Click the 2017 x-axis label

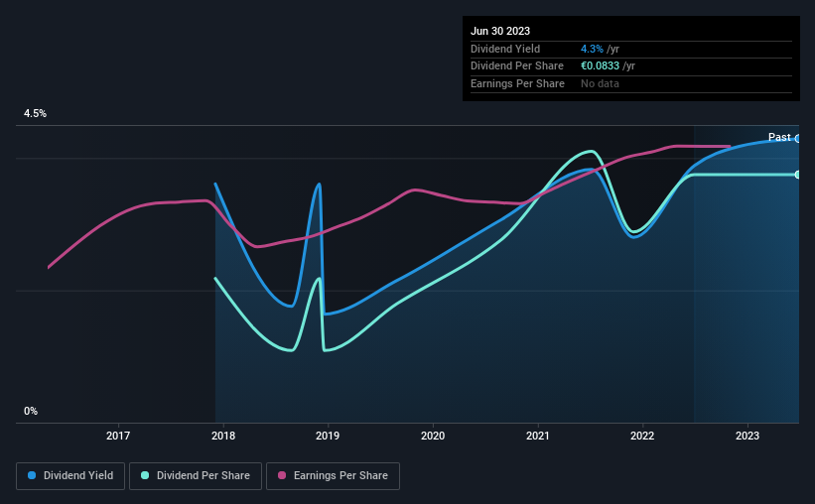(118, 436)
